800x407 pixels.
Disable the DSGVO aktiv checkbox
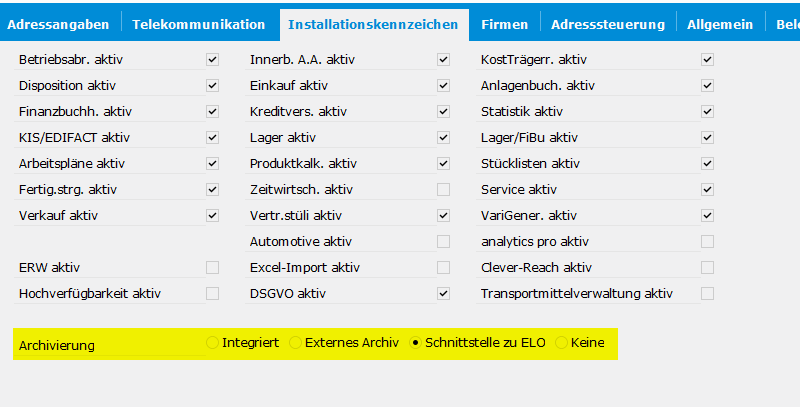(x=443, y=294)
